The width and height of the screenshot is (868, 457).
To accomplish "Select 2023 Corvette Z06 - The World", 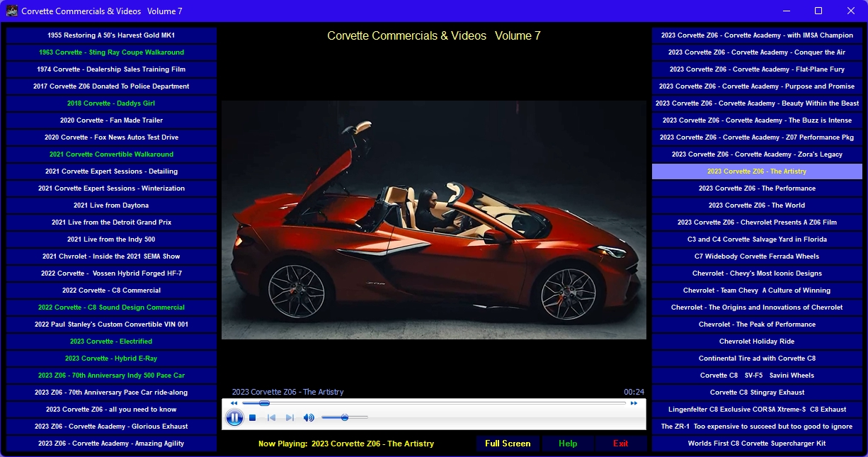I will tap(757, 205).
